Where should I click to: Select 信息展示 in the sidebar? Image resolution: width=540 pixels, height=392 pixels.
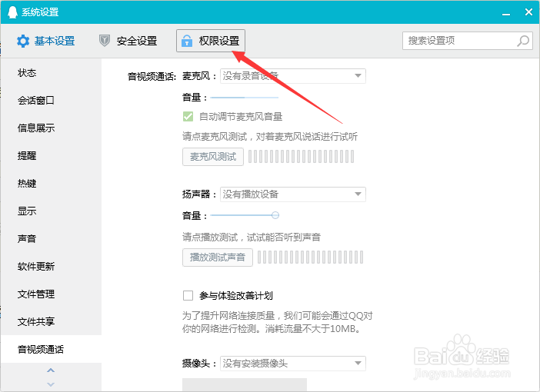(51, 128)
